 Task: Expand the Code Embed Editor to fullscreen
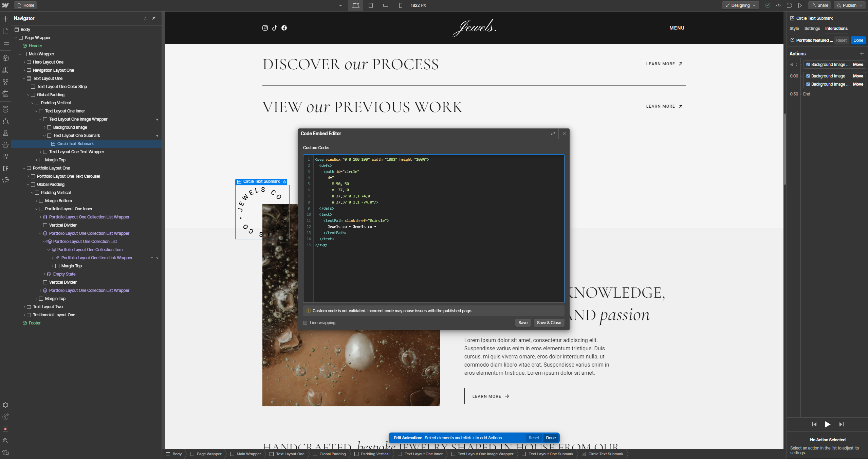click(553, 134)
